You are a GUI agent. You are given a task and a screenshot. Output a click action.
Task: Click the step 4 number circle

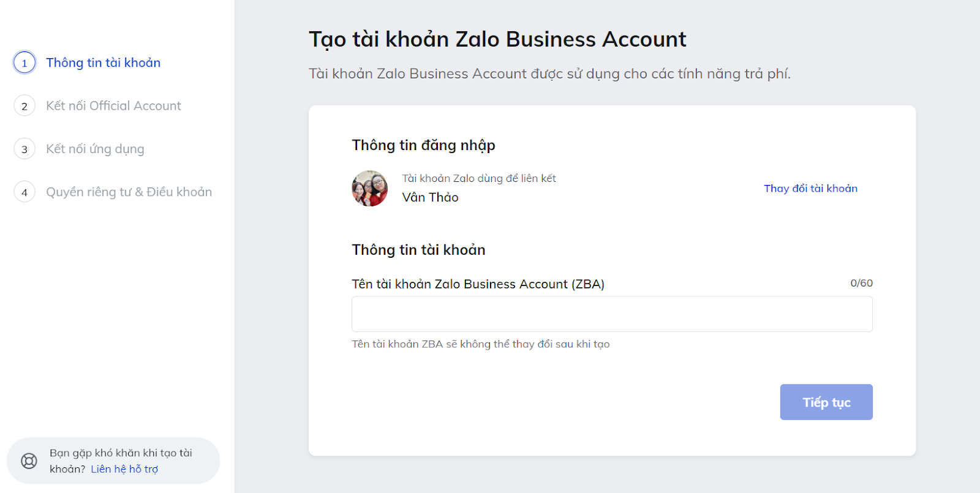click(24, 192)
